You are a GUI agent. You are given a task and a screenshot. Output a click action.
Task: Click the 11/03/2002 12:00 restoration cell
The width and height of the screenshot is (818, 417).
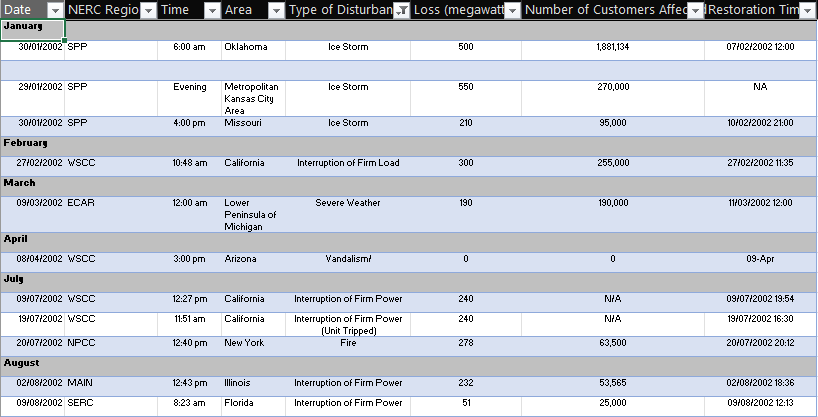(761, 215)
